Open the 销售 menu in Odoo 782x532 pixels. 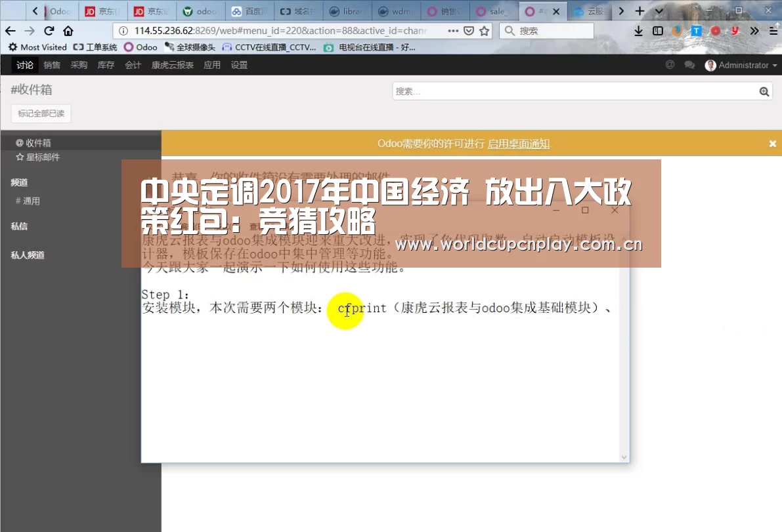coord(52,65)
